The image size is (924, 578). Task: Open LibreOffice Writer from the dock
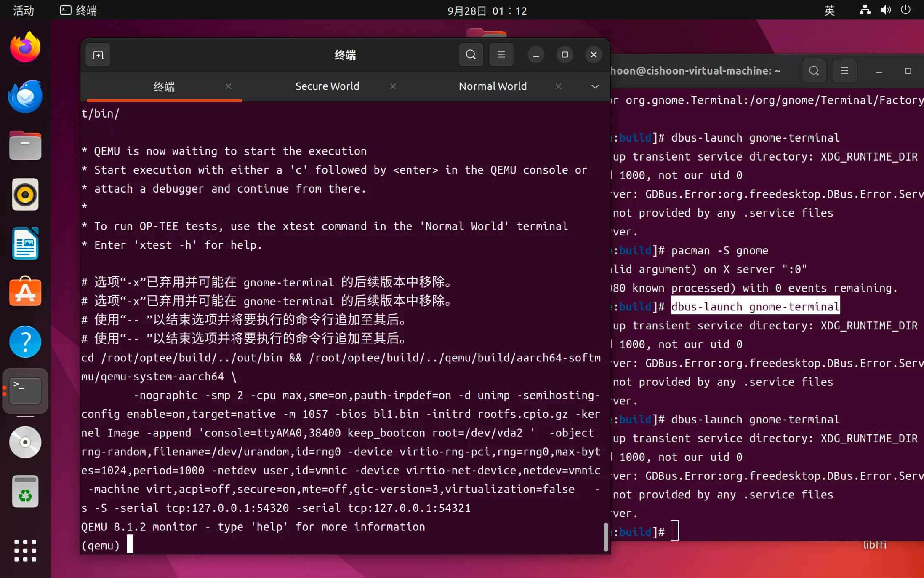point(25,244)
